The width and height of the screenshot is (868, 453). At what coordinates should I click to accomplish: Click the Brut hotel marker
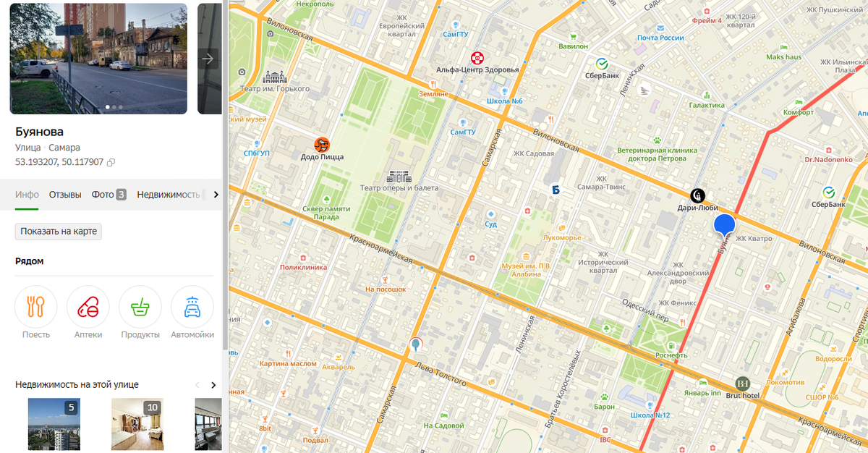[742, 383]
